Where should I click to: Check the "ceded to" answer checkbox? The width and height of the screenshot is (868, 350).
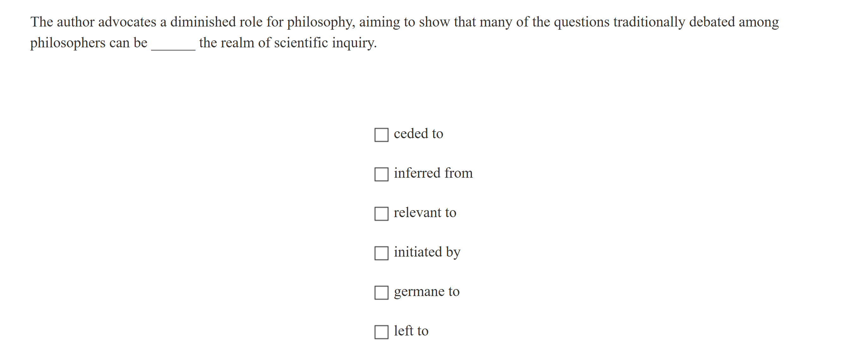point(382,134)
